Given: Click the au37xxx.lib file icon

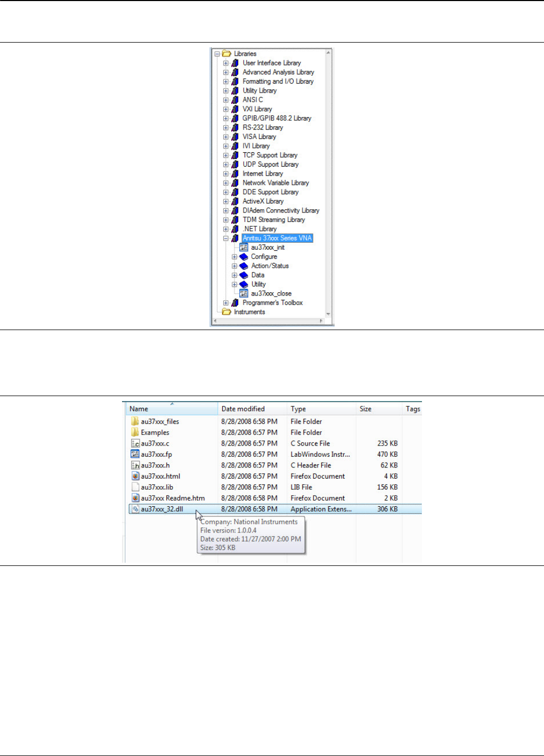Looking at the screenshot, I should pyautogui.click(x=135, y=487).
